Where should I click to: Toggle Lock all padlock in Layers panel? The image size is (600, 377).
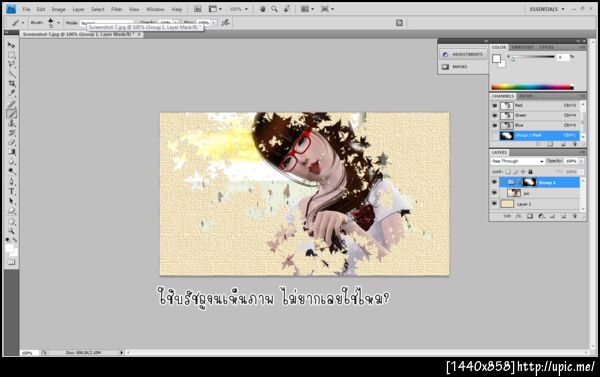coord(530,171)
